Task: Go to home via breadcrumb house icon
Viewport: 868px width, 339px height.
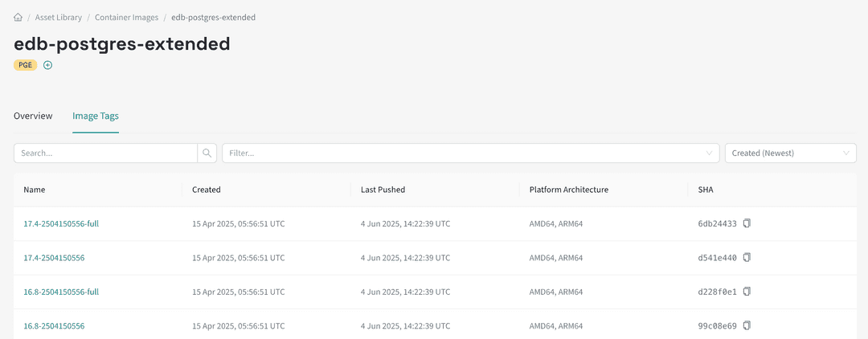Action: pos(18,17)
